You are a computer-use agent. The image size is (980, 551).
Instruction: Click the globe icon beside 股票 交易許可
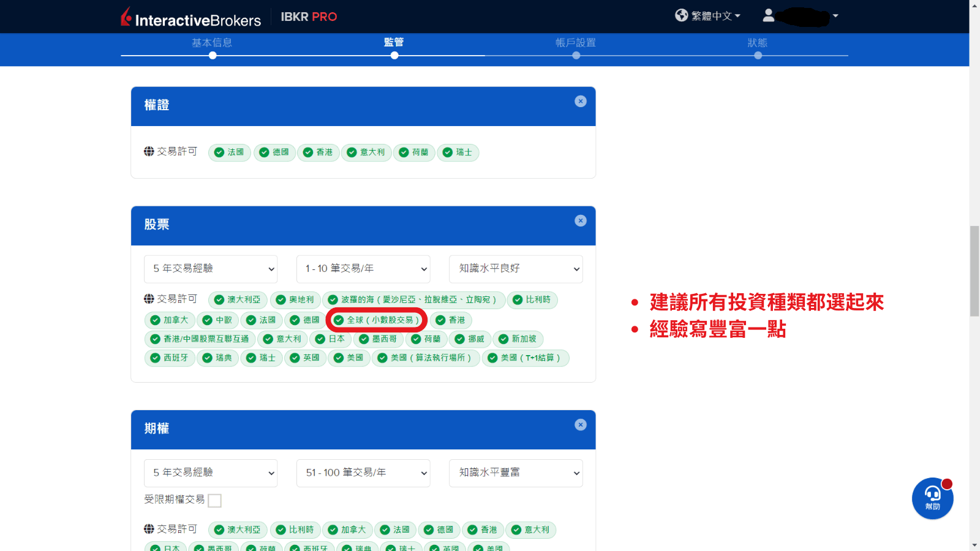[x=149, y=299]
